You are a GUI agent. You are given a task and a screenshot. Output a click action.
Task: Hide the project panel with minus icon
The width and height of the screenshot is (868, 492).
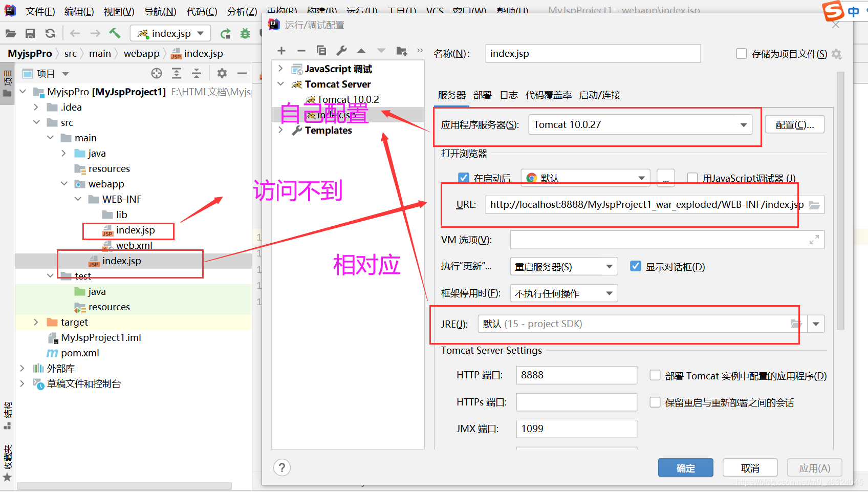242,73
